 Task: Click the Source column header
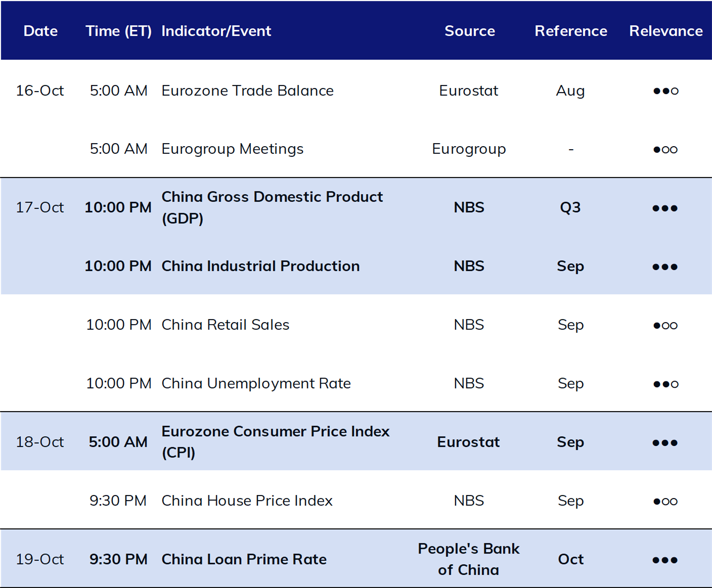(470, 31)
